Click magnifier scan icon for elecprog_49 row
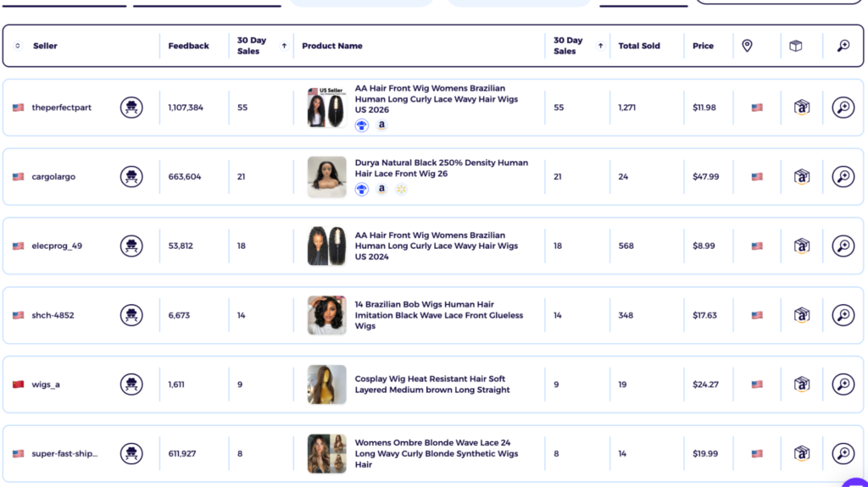 (x=843, y=246)
